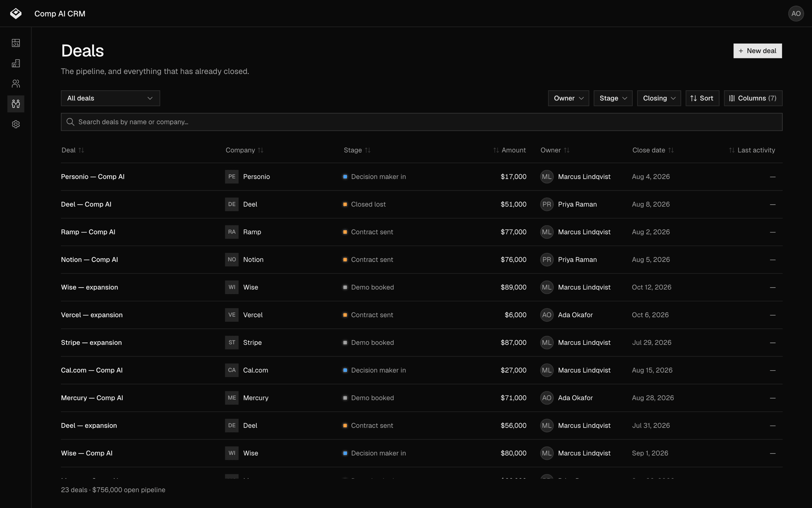Open the Stripe — expansion deal
Image resolution: width=812 pixels, height=508 pixels.
point(91,342)
